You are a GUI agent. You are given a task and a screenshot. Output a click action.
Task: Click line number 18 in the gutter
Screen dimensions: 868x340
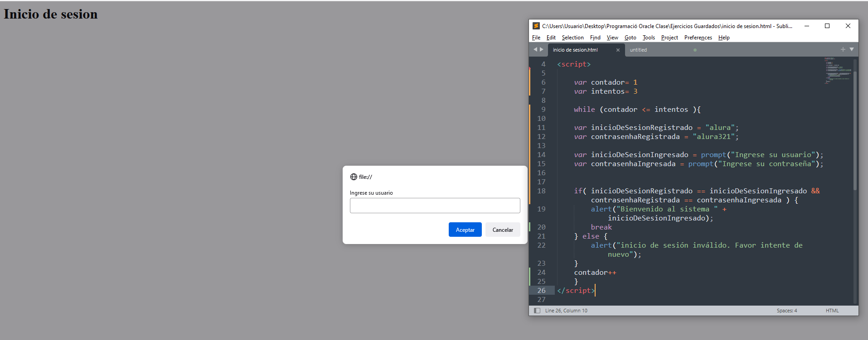click(541, 191)
